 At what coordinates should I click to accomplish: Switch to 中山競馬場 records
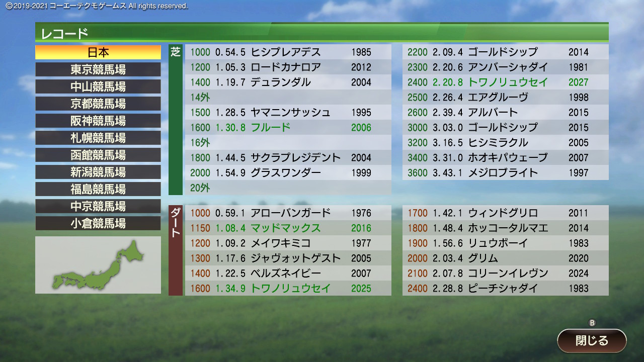click(x=98, y=86)
